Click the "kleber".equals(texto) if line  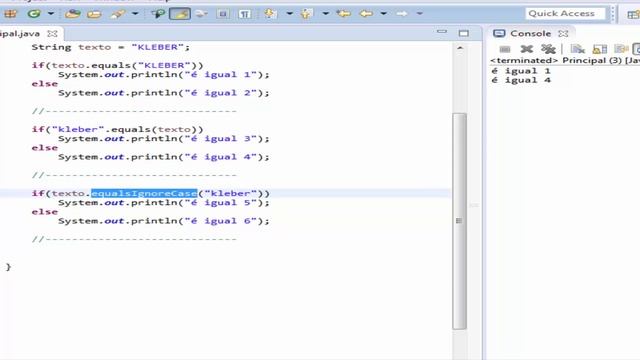(117, 129)
